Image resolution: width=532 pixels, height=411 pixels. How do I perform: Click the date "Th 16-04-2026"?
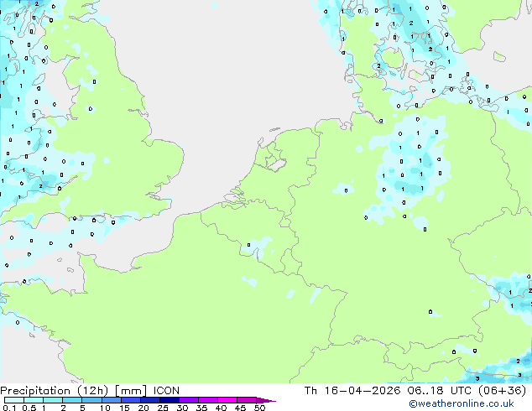coord(352,391)
